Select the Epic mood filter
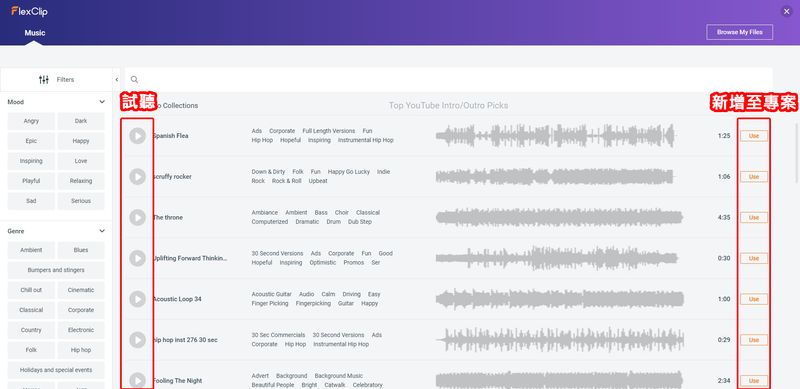The height and width of the screenshot is (389, 800). [x=31, y=141]
